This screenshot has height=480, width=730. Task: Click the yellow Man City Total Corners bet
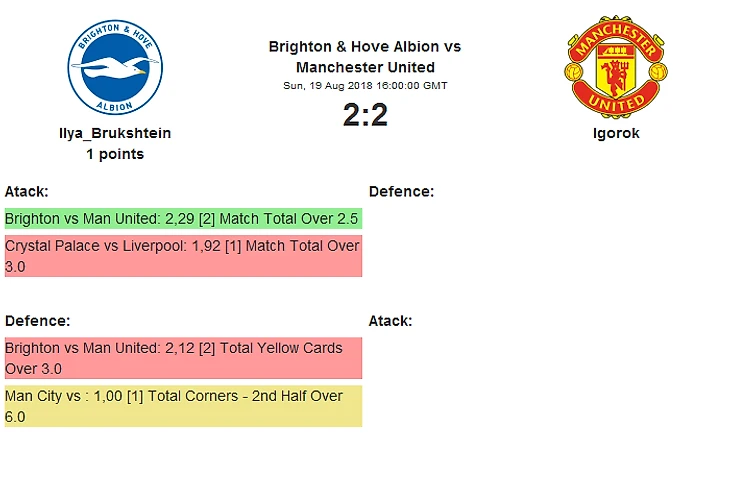183,406
